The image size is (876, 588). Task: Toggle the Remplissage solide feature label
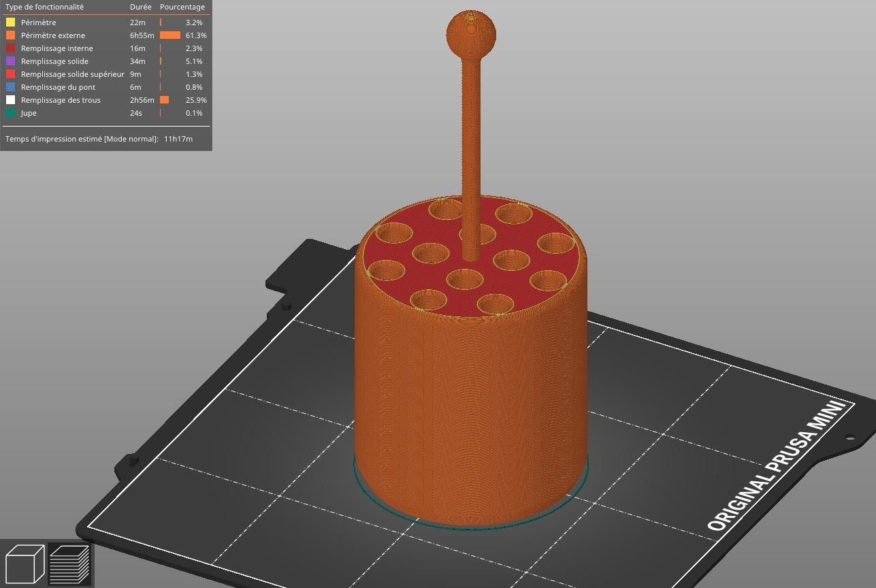[x=54, y=61]
